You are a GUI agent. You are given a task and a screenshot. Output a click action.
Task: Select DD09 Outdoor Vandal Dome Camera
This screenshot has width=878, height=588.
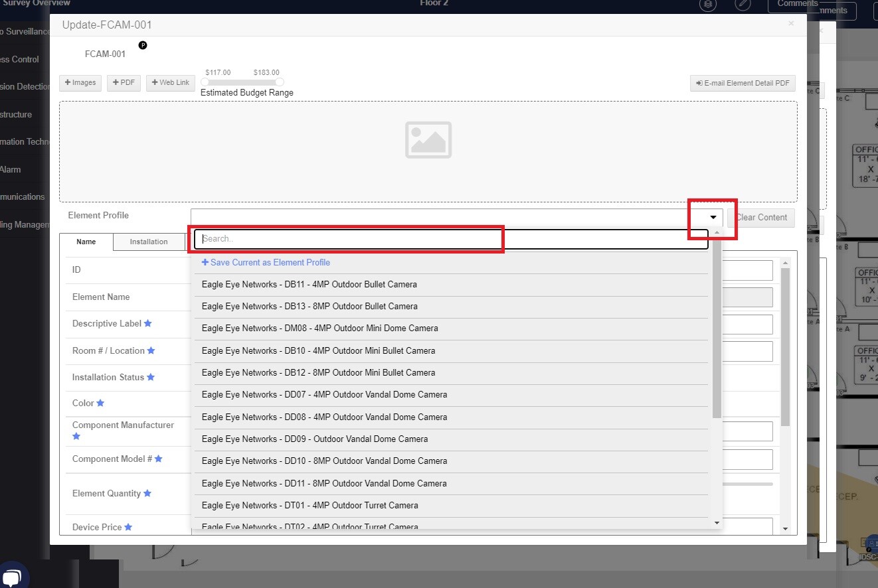tap(315, 439)
